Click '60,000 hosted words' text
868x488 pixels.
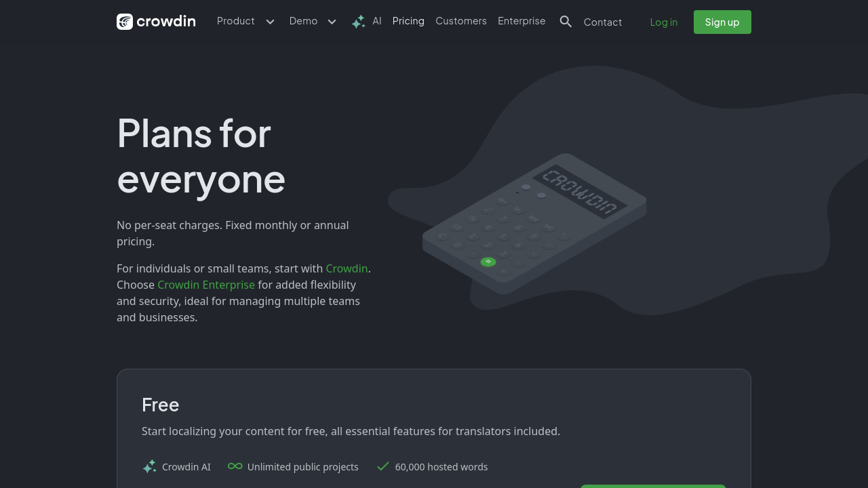pyautogui.click(x=441, y=467)
